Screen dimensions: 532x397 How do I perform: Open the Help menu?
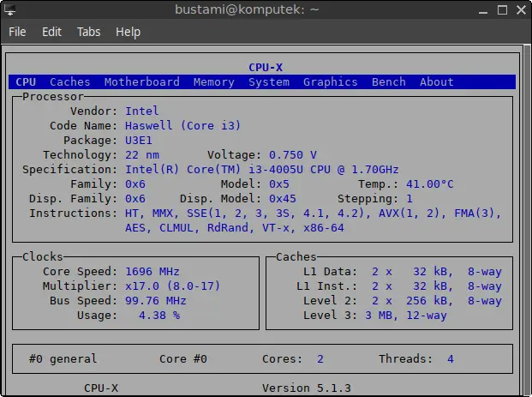(128, 33)
